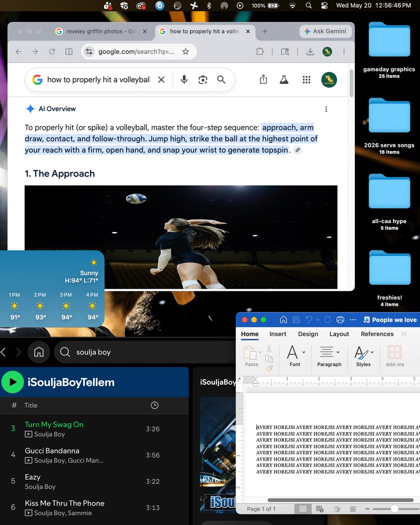
Task: Open the Chrome downloads icon
Action: tap(310, 52)
